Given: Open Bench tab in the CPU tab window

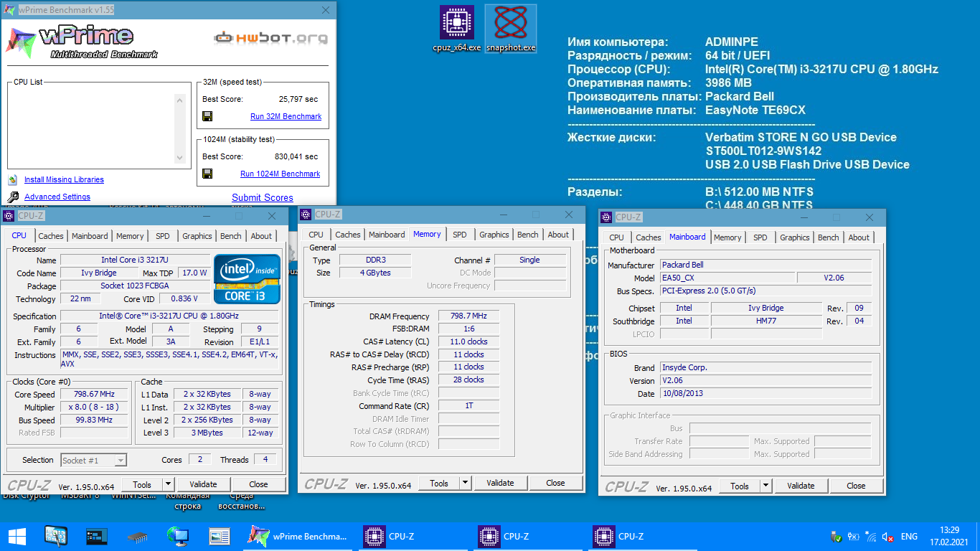Looking at the screenshot, I should [x=230, y=236].
